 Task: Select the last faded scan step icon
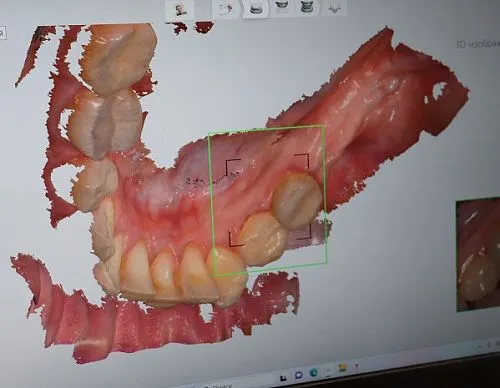(333, 7)
